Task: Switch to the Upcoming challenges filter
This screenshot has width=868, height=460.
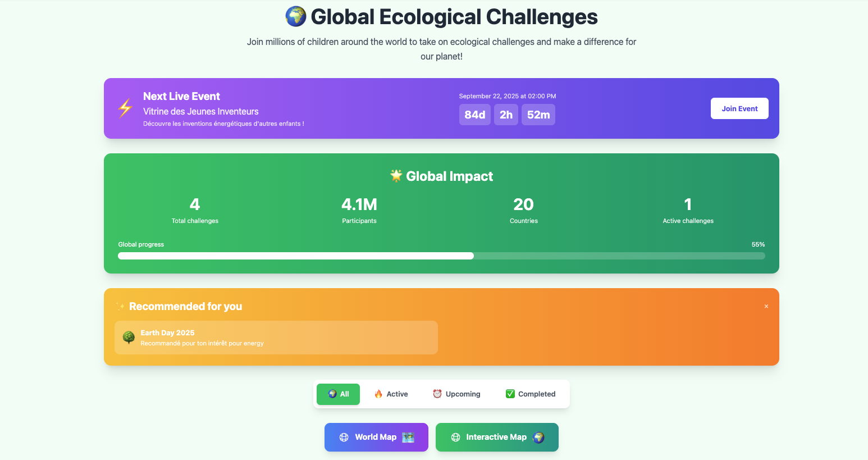Action: click(x=456, y=394)
